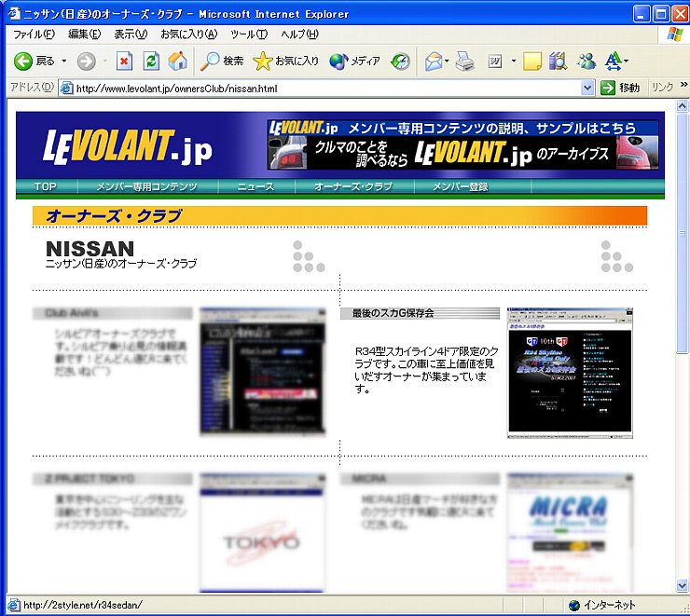Click the Internet zone globe in status bar

[573, 606]
